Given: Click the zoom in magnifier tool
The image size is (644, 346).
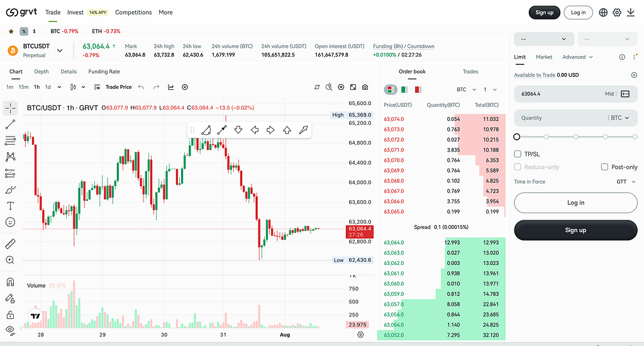Looking at the screenshot, I should pyautogui.click(x=10, y=260).
